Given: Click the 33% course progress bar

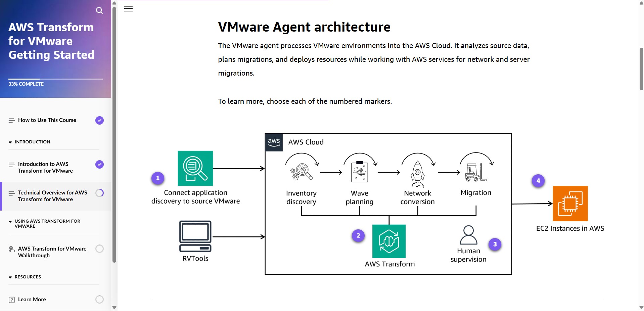Looking at the screenshot, I should coord(55,79).
